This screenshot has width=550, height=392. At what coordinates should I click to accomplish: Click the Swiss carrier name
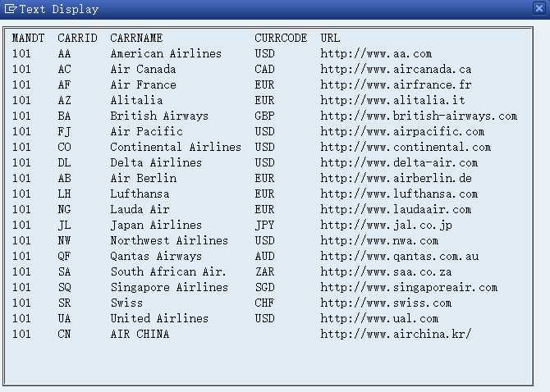(x=126, y=303)
